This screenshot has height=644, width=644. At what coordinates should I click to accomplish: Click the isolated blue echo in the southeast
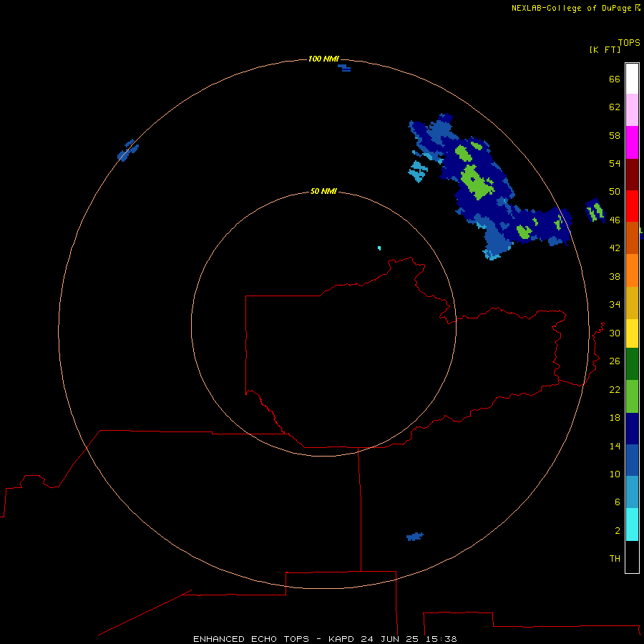click(415, 537)
